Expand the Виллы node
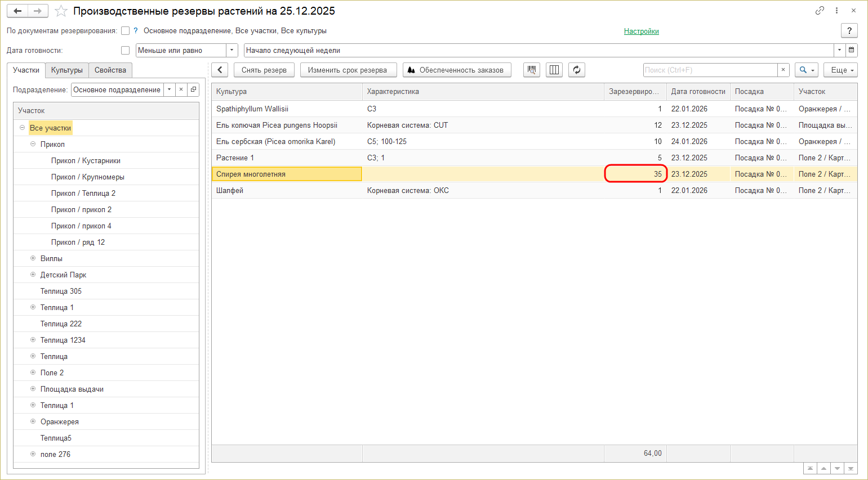Screen dimensions: 868x480 coord(33,258)
